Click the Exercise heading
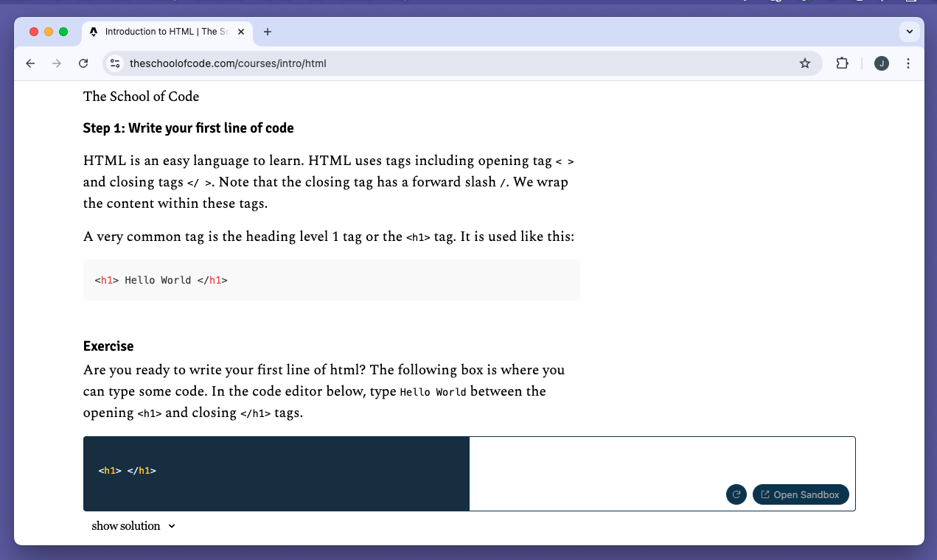 108,346
